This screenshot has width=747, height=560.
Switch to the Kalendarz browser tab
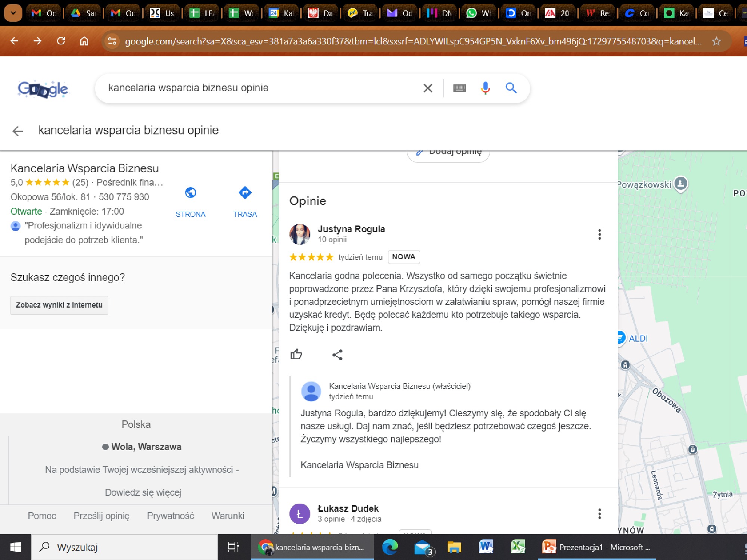(x=282, y=12)
